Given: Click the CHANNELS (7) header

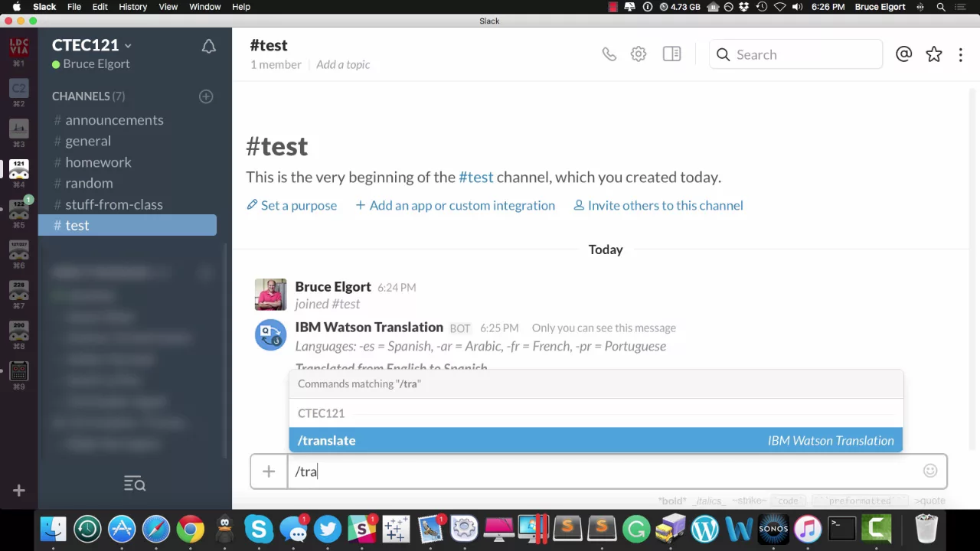Looking at the screenshot, I should coord(88,96).
